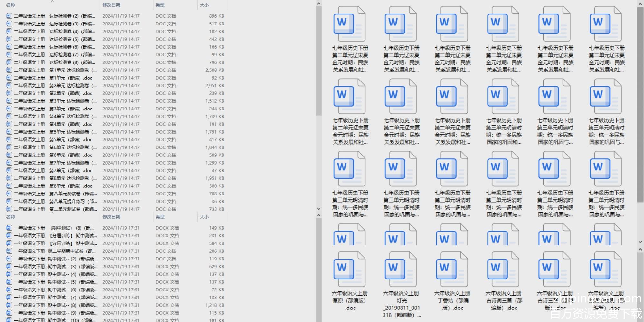Click the small doc icon beside 第1单元（部编）.doc
Viewport: 644px width, 322px height.
[9, 78]
